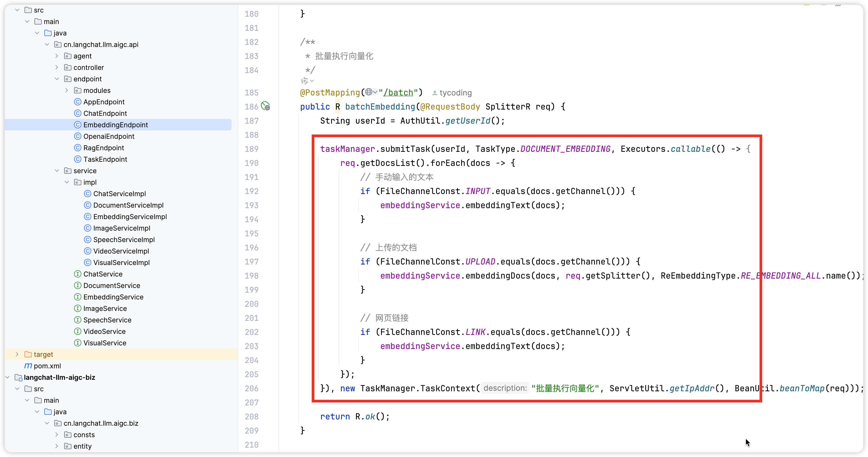Open the EmbeddingServiceImpl class
Screen dimensions: 868x457
[130, 217]
